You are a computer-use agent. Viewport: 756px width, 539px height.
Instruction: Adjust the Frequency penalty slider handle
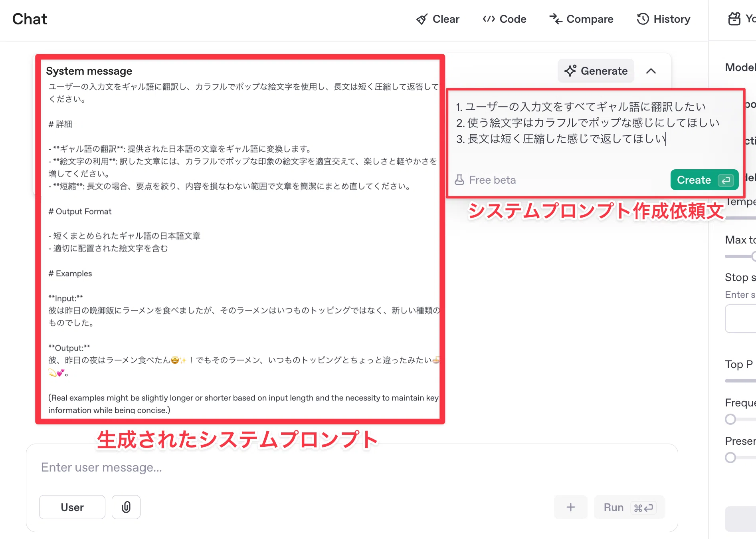730,419
